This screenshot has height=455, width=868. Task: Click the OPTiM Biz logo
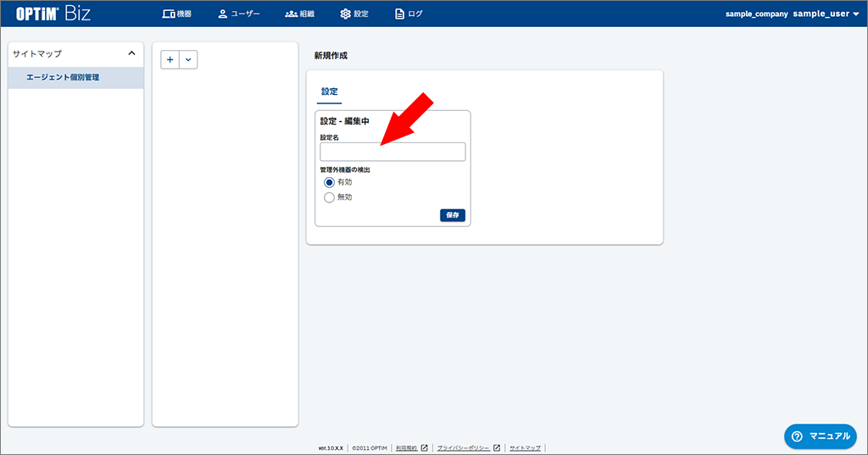pos(53,14)
